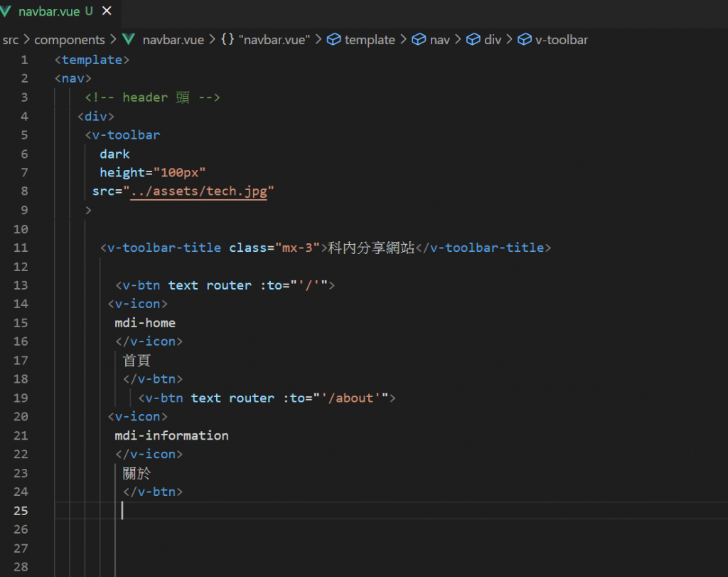Click the mdi-home text
This screenshot has height=577, width=728.
(145, 323)
